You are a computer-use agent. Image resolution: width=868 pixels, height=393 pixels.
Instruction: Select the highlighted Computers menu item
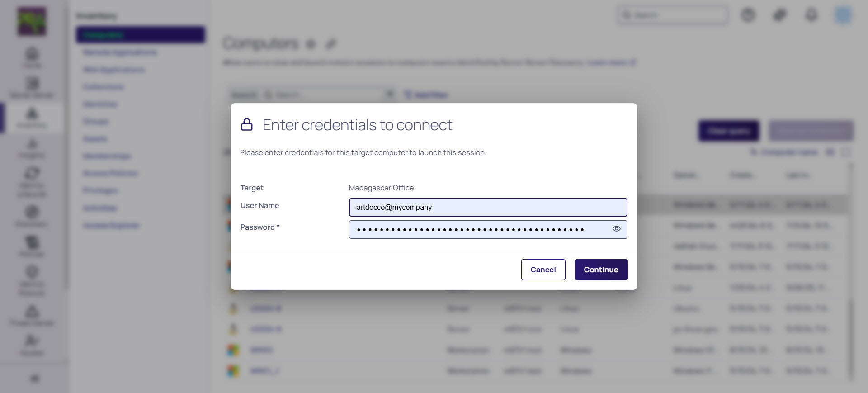[140, 35]
